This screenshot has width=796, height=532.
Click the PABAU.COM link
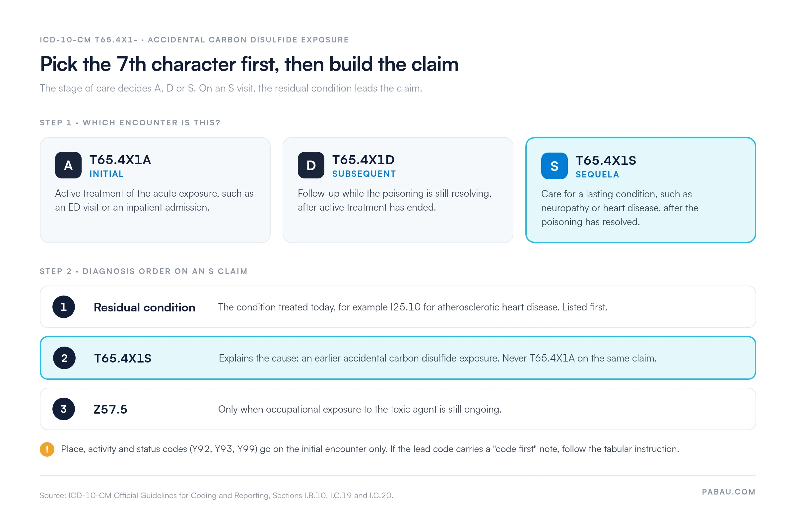(x=728, y=492)
